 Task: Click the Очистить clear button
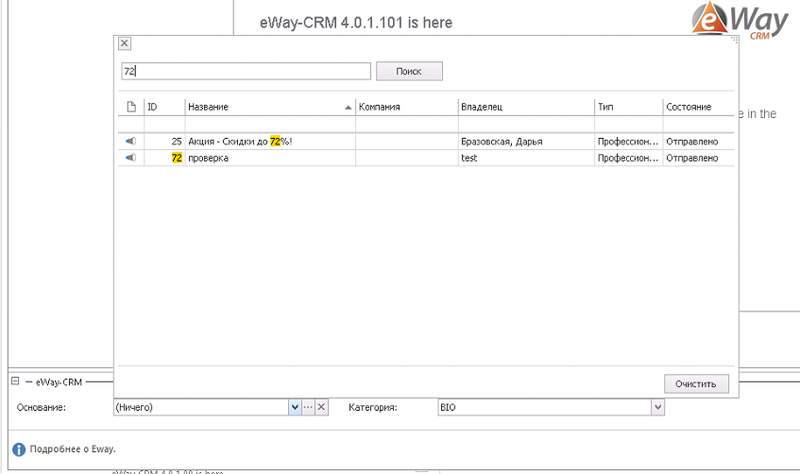pos(696,384)
